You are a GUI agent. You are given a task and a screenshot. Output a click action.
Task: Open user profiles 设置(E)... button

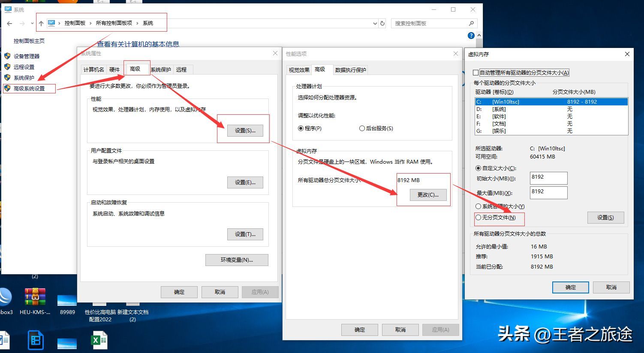click(x=245, y=182)
